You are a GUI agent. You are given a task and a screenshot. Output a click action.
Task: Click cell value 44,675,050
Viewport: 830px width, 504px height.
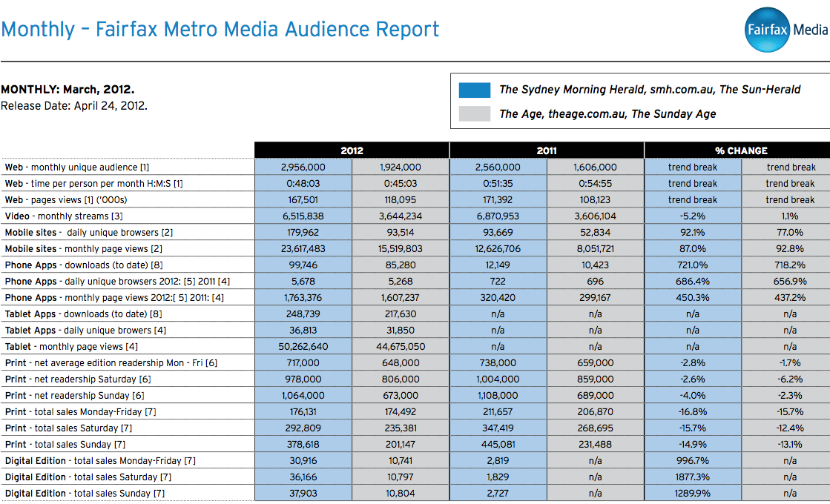401,347
